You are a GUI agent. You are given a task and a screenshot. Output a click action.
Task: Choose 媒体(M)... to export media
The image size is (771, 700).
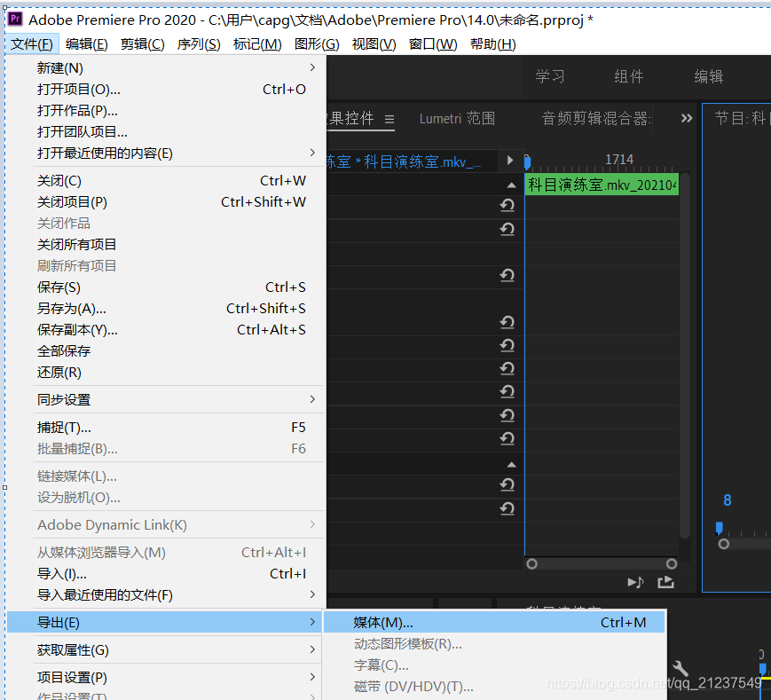[x=494, y=622]
